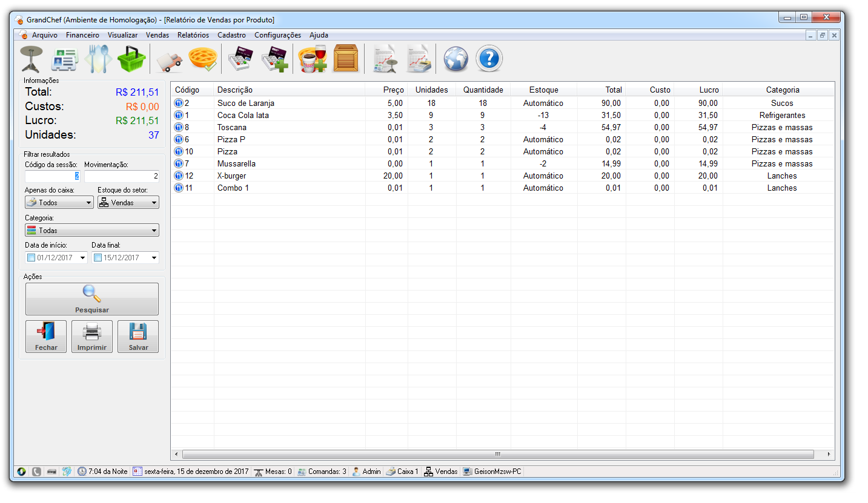The image size is (868, 503).
Task: Open the delivery truck icon
Action: coord(169,61)
